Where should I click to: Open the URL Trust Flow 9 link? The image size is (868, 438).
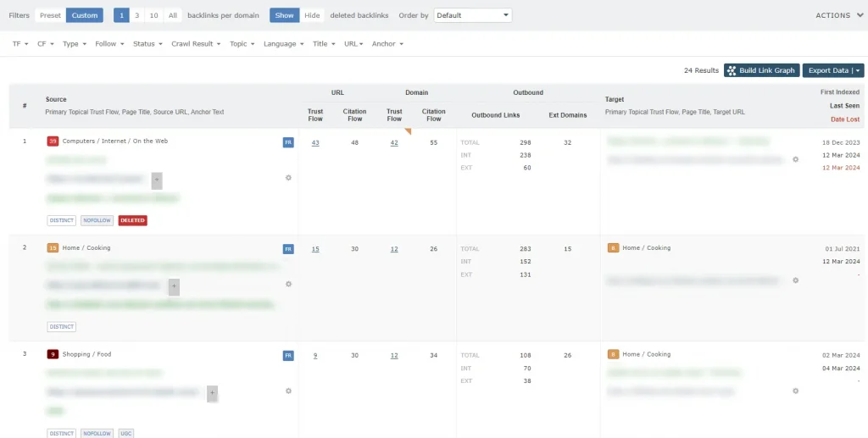315,356
